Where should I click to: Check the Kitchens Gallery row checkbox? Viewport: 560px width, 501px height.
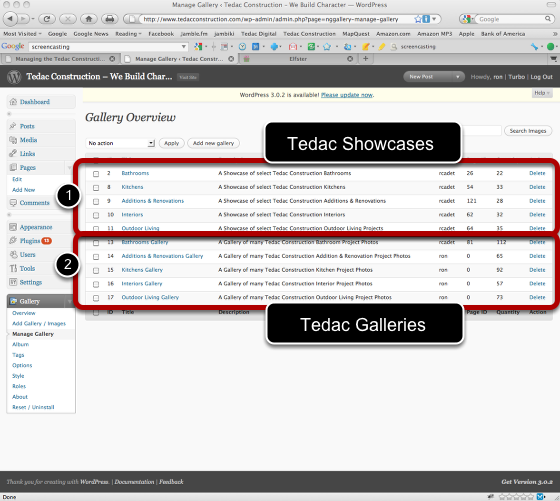click(96, 270)
